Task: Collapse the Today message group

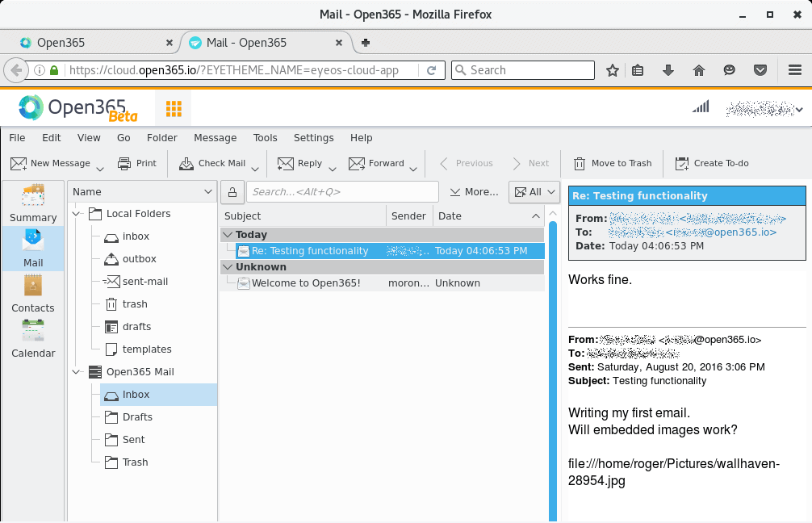Action: coord(227,235)
